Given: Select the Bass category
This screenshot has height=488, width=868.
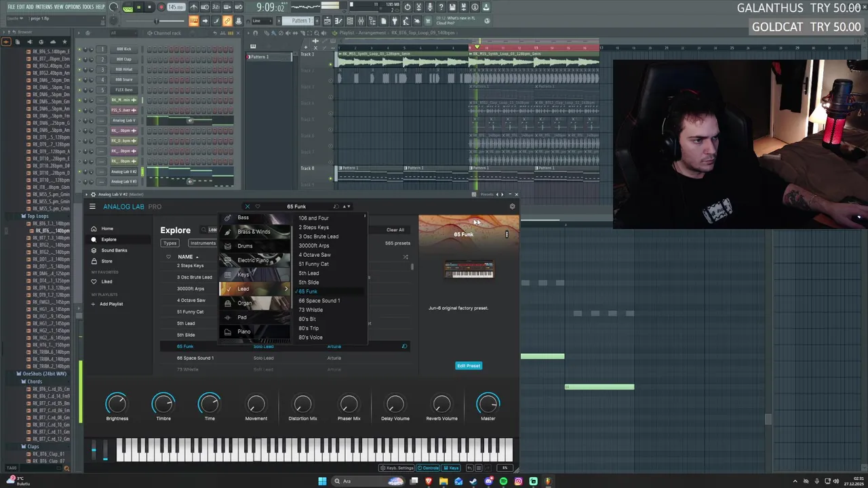Looking at the screenshot, I should coord(256,218).
